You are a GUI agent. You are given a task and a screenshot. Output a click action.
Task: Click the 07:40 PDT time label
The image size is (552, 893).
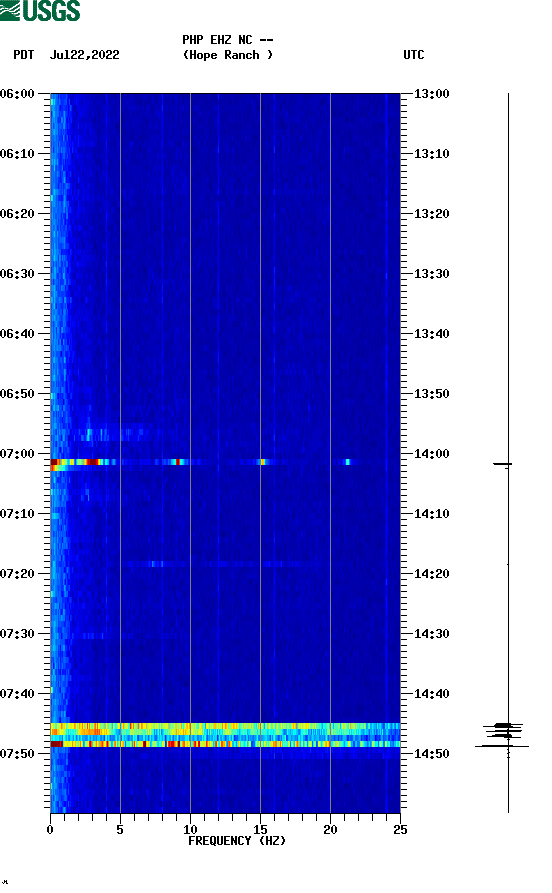click(18, 694)
